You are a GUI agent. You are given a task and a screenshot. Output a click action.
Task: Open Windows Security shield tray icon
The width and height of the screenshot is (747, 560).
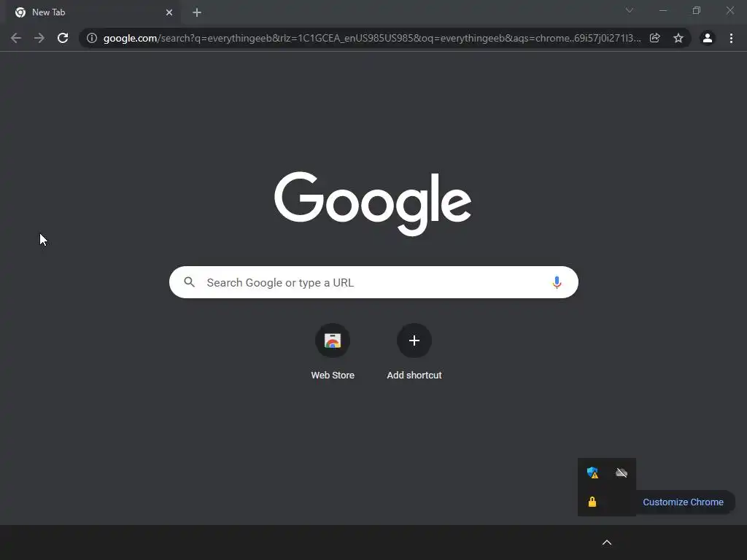coord(592,472)
